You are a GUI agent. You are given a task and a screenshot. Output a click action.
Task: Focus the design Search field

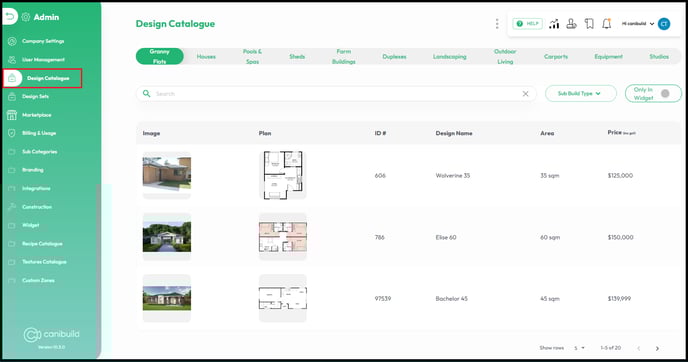click(336, 94)
